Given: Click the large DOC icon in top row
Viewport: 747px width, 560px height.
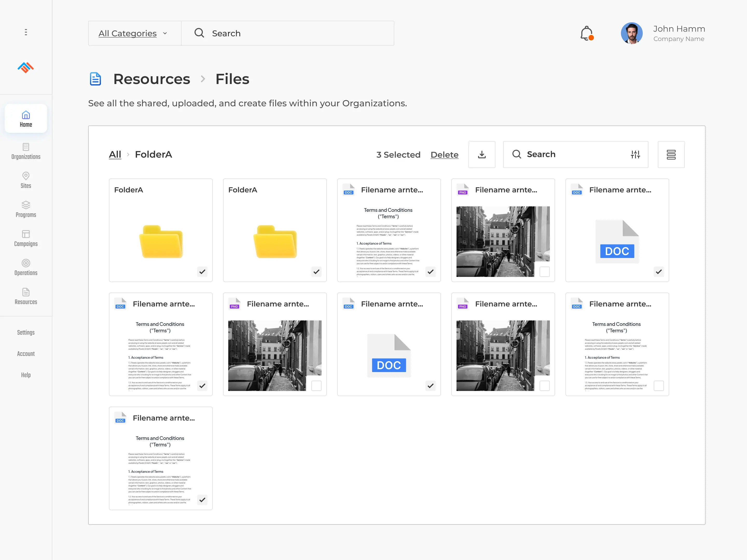Looking at the screenshot, I should (x=617, y=241).
